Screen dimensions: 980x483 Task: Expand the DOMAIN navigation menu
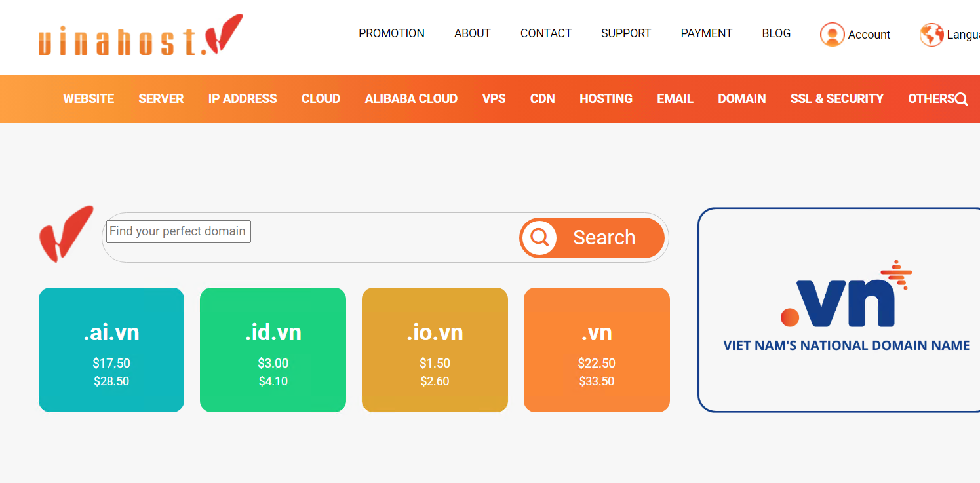[741, 99]
